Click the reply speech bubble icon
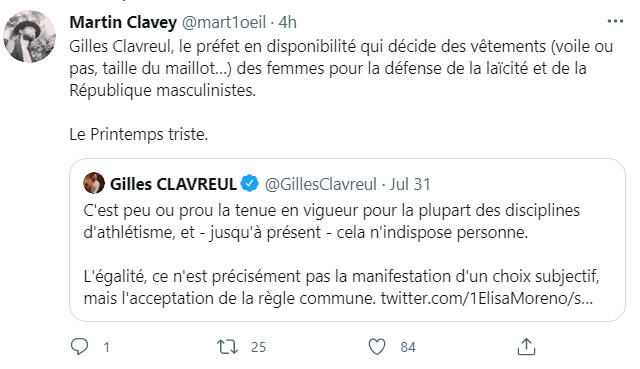 tap(79, 347)
